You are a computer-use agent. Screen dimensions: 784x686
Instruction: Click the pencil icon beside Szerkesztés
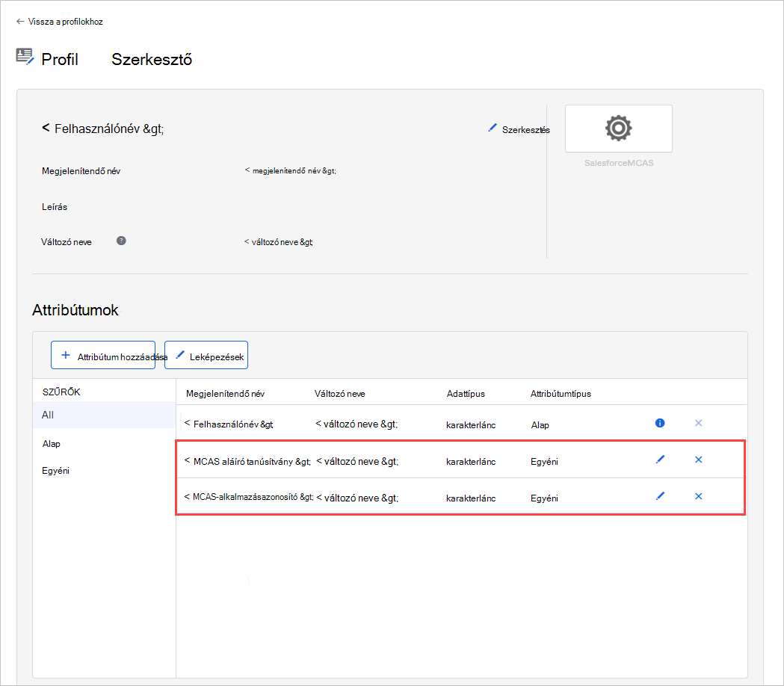point(493,128)
